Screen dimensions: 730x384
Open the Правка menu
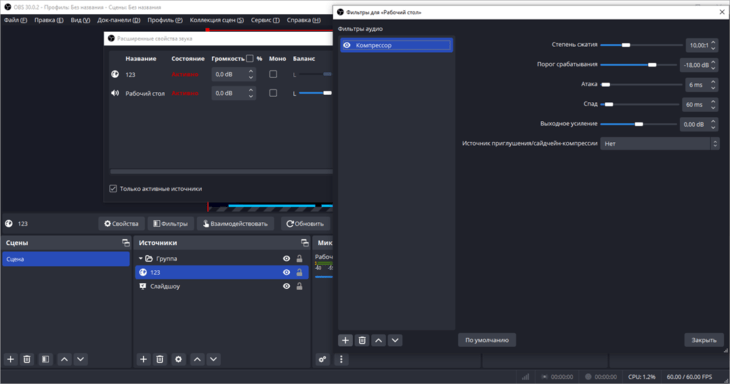point(48,20)
